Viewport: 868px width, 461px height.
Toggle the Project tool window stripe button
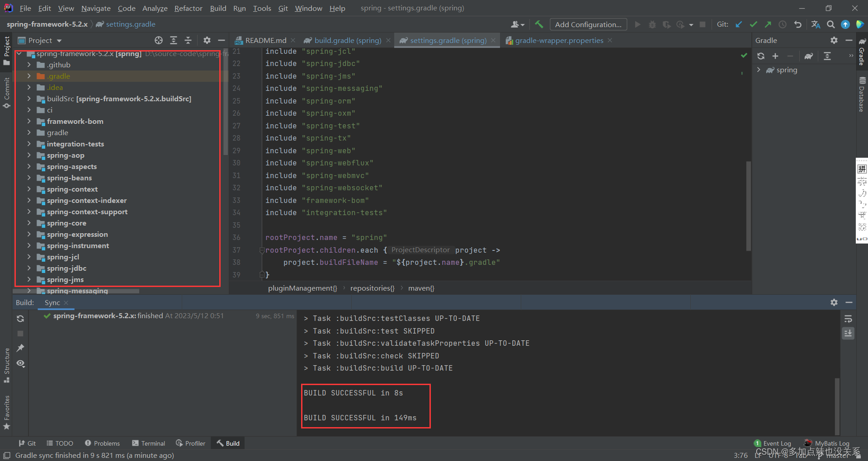[x=6, y=50]
